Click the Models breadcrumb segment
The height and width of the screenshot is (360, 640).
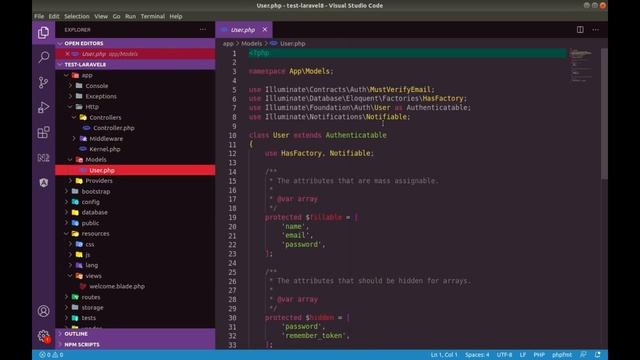pos(251,43)
